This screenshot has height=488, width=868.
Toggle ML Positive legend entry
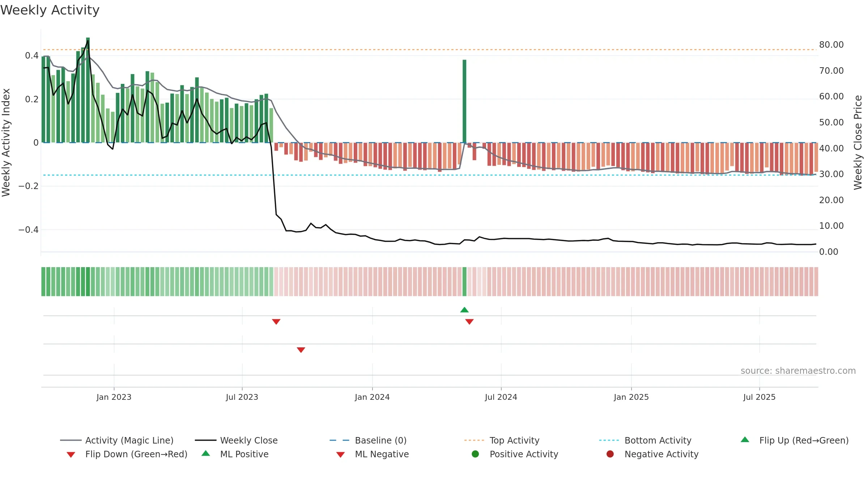(235, 454)
